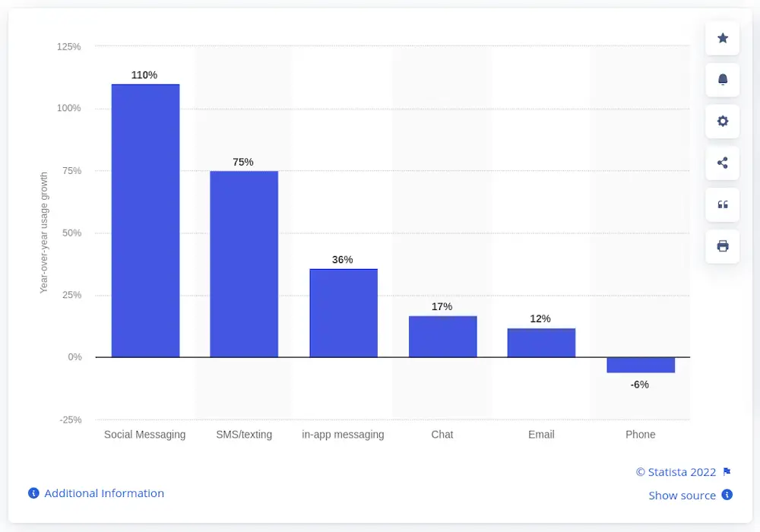Click the Show source link
Image resolution: width=760 pixels, height=532 pixels.
682,496
